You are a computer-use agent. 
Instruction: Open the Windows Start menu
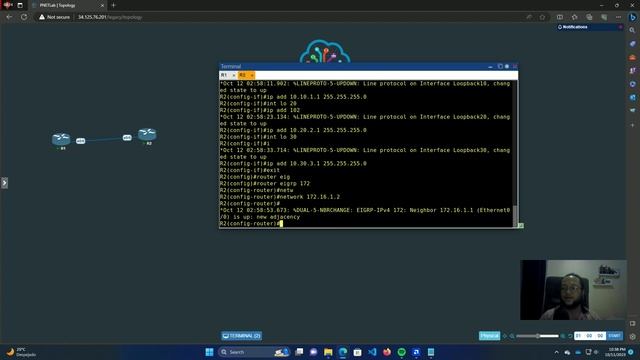tap(209, 352)
